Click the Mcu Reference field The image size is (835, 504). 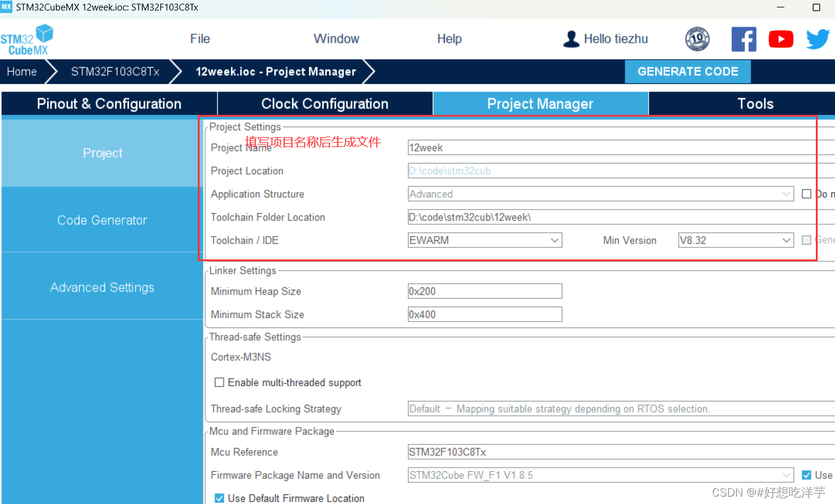pyautogui.click(x=621, y=452)
